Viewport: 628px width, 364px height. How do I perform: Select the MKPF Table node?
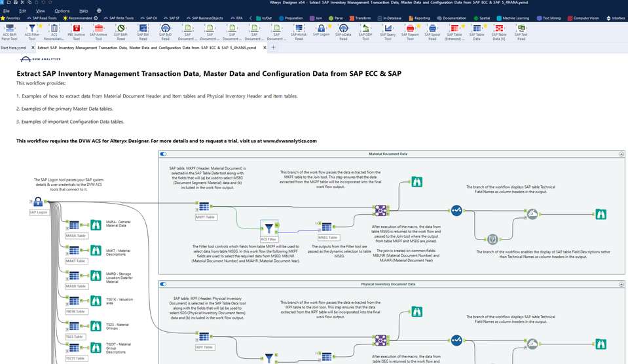pos(204,207)
